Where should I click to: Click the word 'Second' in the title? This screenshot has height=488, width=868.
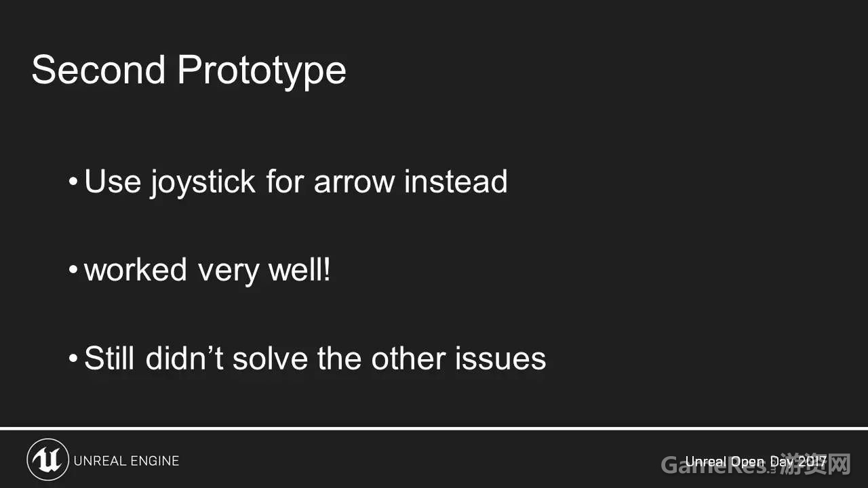pyautogui.click(x=98, y=69)
